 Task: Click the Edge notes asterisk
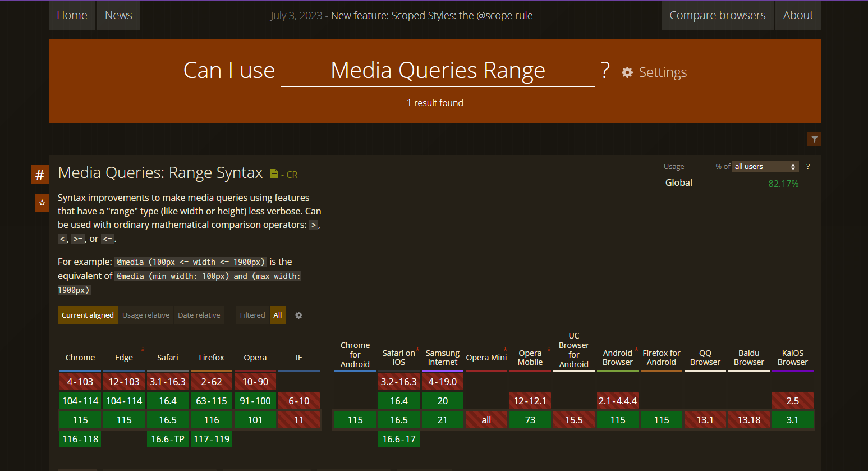143,350
